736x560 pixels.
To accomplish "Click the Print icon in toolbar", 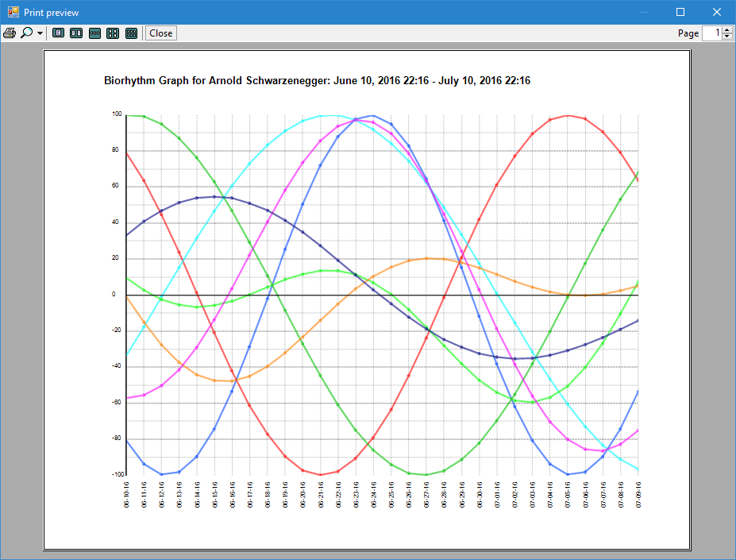I will [x=10, y=33].
